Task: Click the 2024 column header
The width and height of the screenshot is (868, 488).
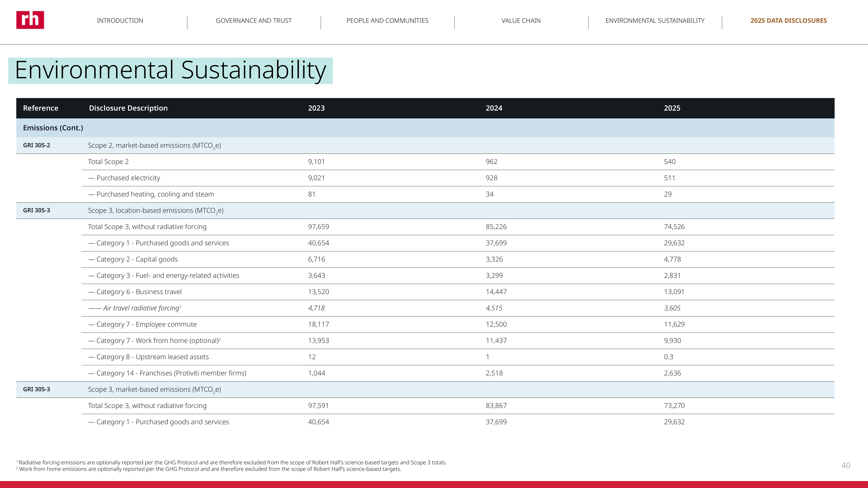Action: [494, 108]
